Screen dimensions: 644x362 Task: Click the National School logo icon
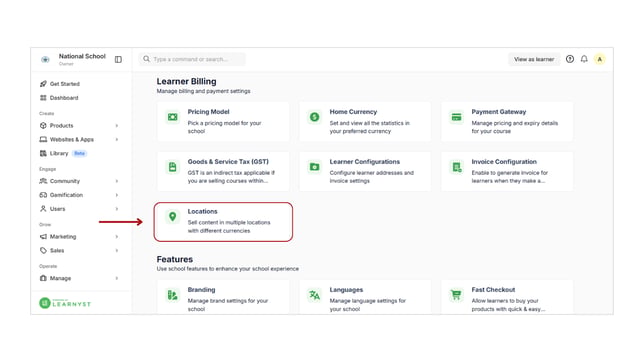tap(45, 60)
